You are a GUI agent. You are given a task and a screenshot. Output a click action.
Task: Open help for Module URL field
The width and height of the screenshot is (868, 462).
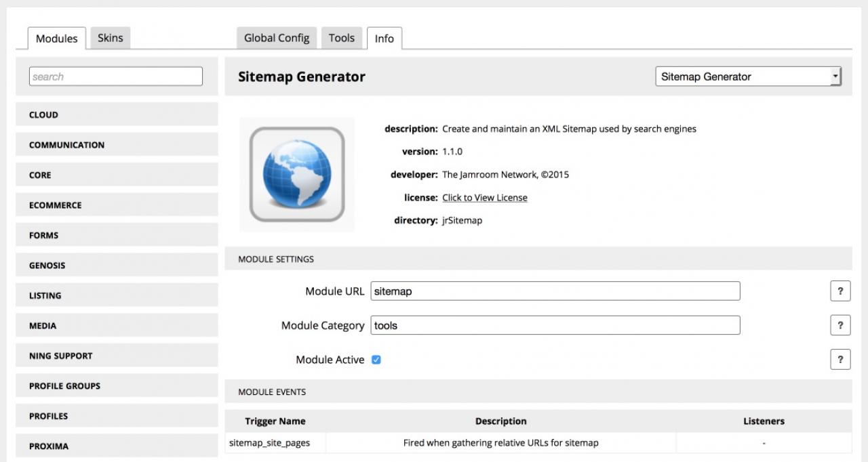coord(840,291)
